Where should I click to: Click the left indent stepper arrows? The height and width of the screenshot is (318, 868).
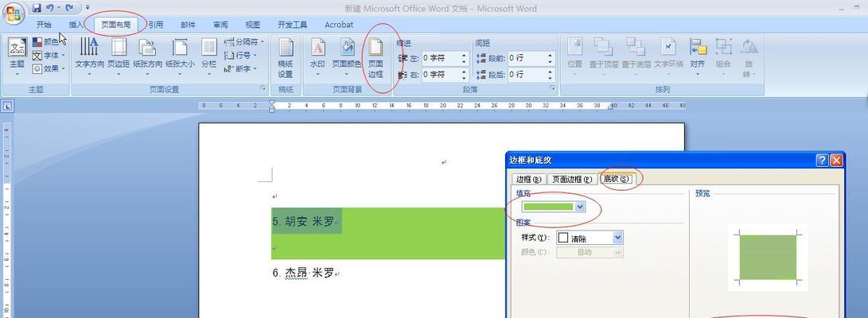pyautogui.click(x=465, y=58)
